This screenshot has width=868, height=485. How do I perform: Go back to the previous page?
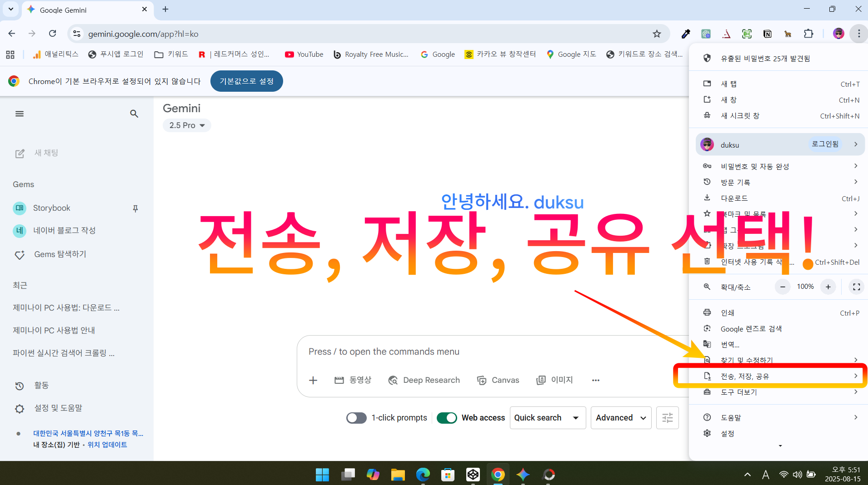click(12, 34)
